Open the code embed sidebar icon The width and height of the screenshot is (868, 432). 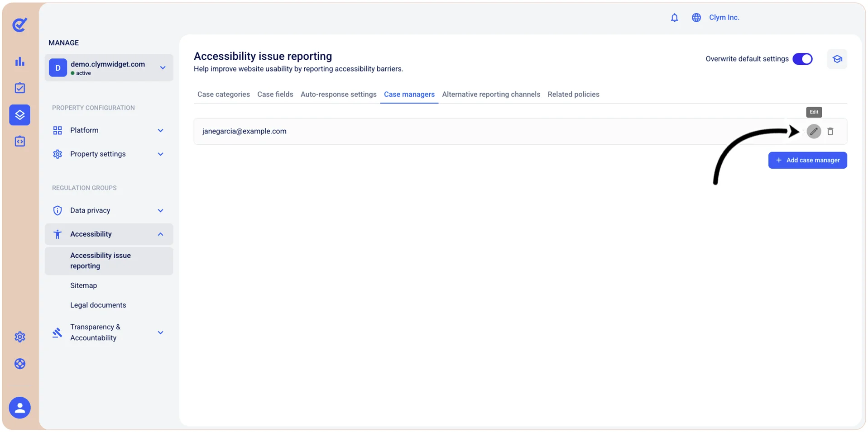19,142
